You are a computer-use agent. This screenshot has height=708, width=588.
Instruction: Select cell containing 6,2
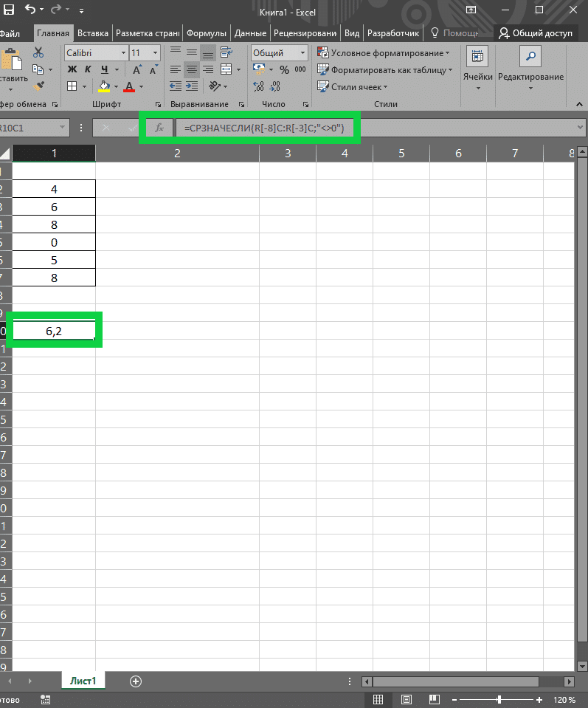(x=54, y=331)
